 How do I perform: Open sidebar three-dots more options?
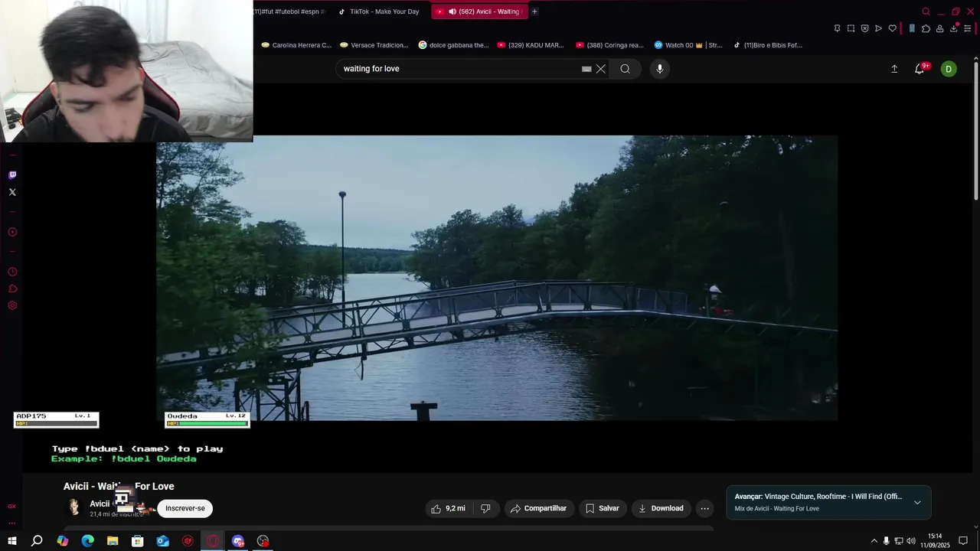coord(11,523)
